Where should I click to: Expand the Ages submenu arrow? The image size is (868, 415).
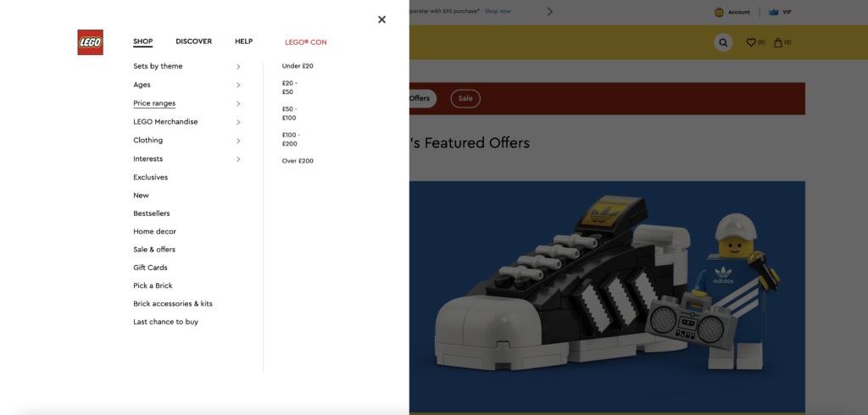[x=238, y=86]
